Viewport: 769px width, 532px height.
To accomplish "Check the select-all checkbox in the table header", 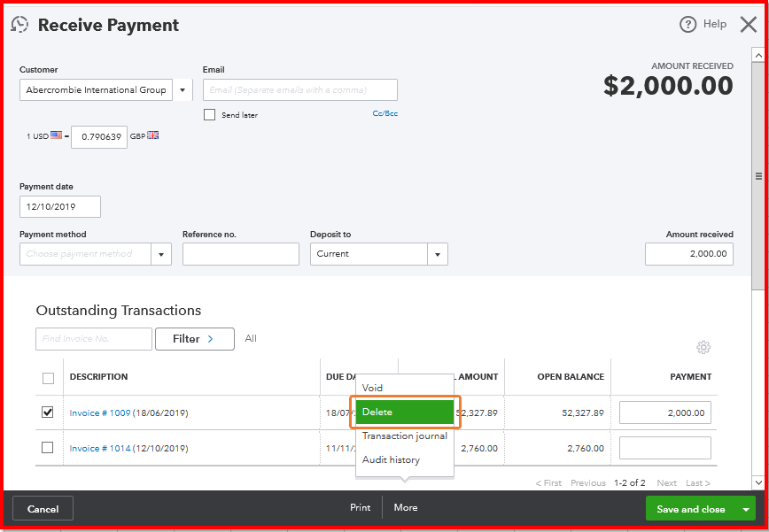I will (48, 377).
